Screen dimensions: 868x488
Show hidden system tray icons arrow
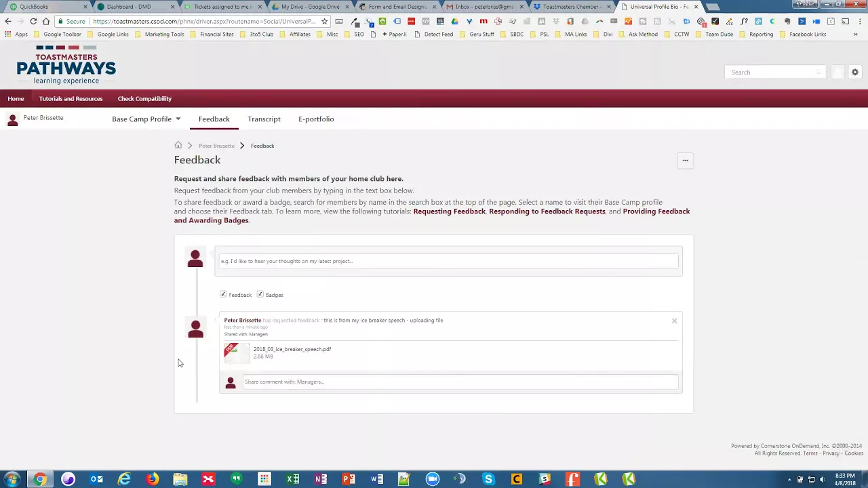coord(789,480)
